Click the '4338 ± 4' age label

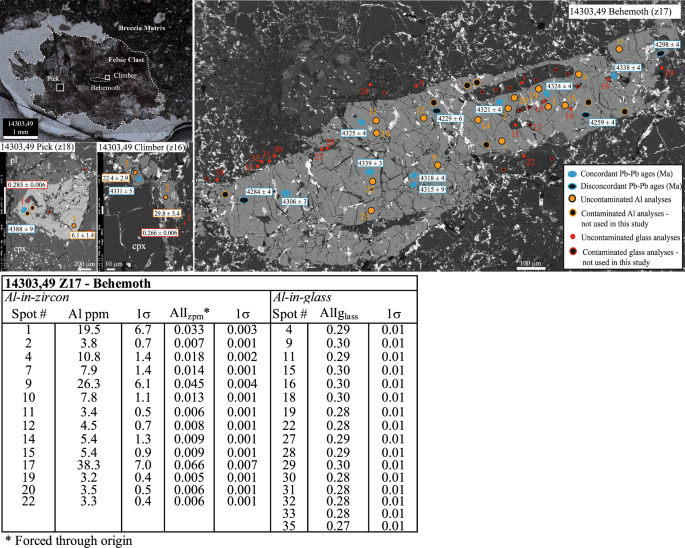(628, 67)
